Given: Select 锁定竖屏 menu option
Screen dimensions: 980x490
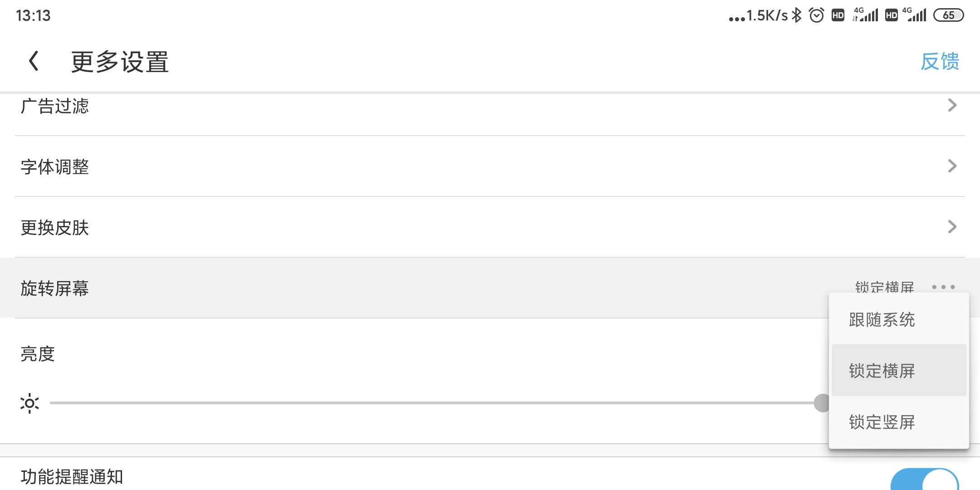Looking at the screenshot, I should pos(882,422).
